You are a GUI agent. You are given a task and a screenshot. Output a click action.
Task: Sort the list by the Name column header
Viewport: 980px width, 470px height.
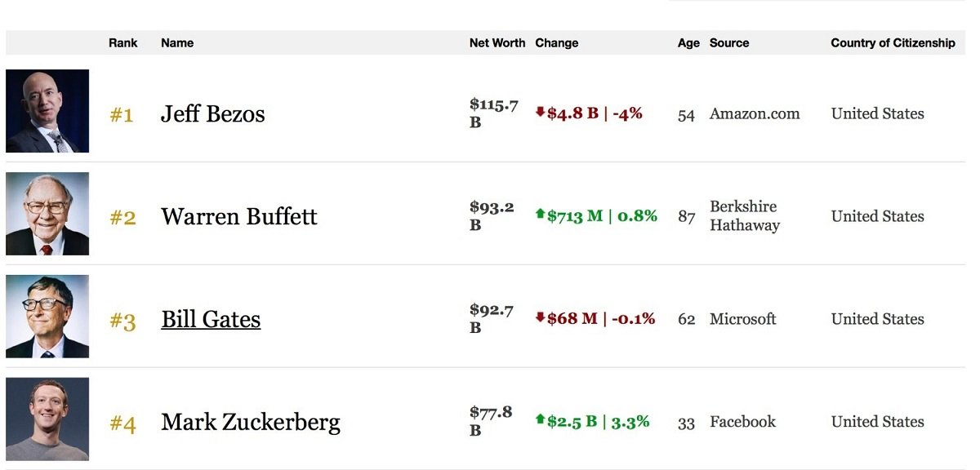pyautogui.click(x=177, y=43)
